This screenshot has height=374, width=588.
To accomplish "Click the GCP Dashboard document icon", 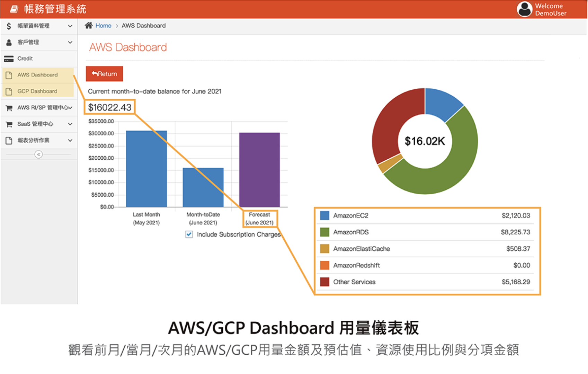I will click(x=9, y=91).
